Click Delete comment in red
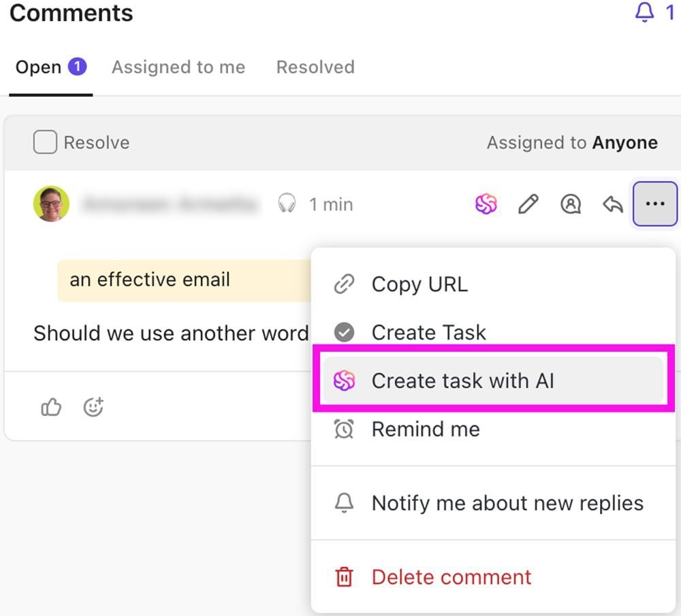The height and width of the screenshot is (616, 681). tap(451, 577)
